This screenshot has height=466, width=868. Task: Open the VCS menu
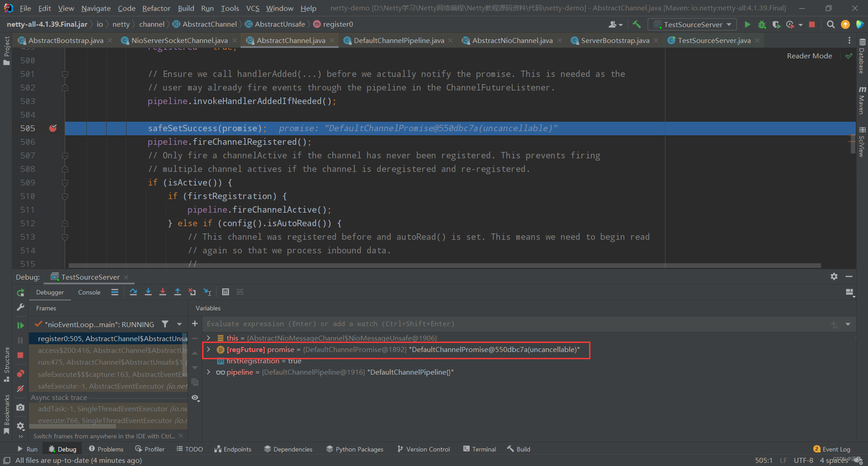(x=253, y=8)
